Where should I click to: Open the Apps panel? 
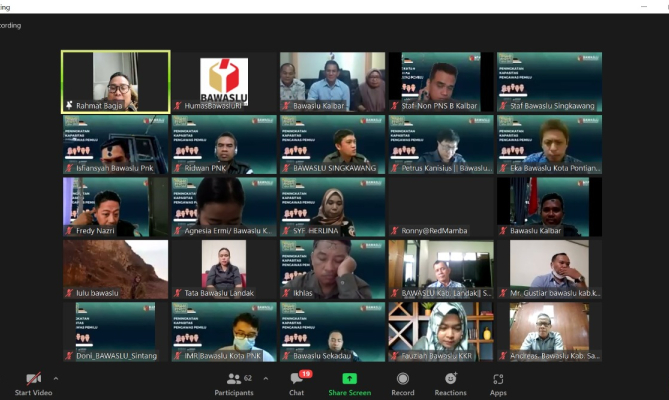click(x=497, y=383)
